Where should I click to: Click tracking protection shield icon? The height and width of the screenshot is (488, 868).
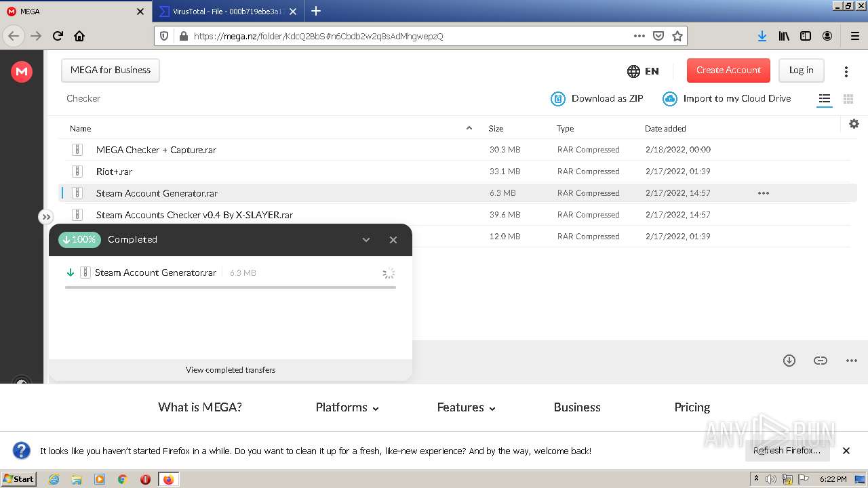click(x=164, y=36)
